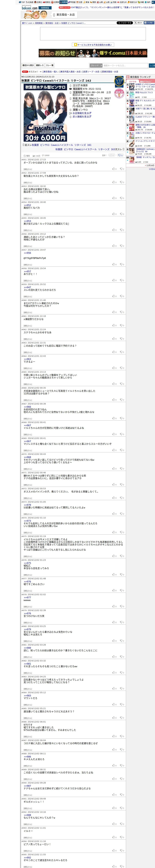
Task: Click the 最初から表示 button
Action: point(28,65)
